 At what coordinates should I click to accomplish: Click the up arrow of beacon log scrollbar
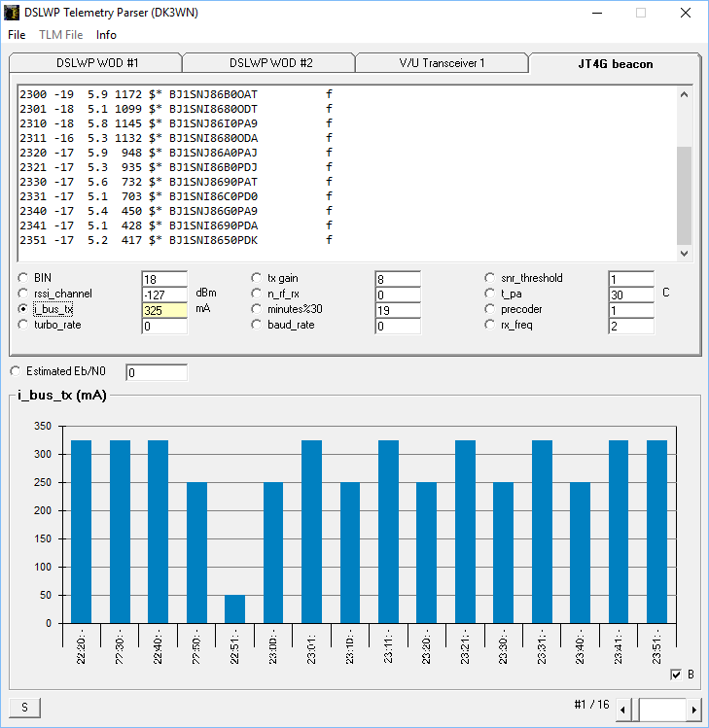[x=684, y=94]
